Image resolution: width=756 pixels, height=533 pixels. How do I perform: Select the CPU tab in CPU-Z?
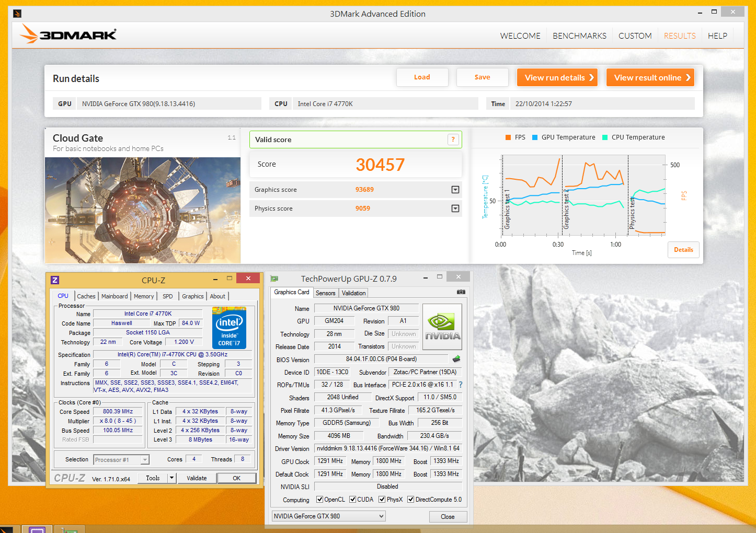(x=63, y=296)
